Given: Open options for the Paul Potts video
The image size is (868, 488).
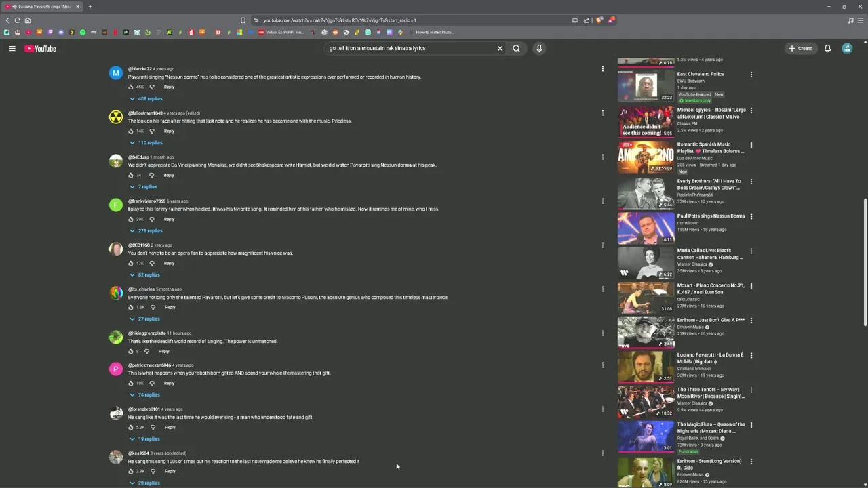Looking at the screenshot, I should (x=751, y=216).
